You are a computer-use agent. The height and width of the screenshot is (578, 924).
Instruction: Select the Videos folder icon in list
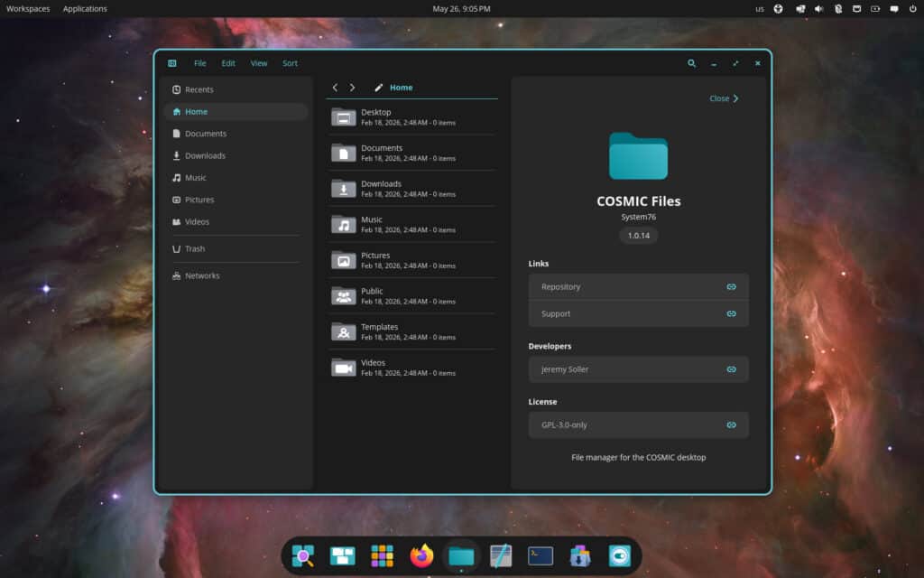(344, 368)
